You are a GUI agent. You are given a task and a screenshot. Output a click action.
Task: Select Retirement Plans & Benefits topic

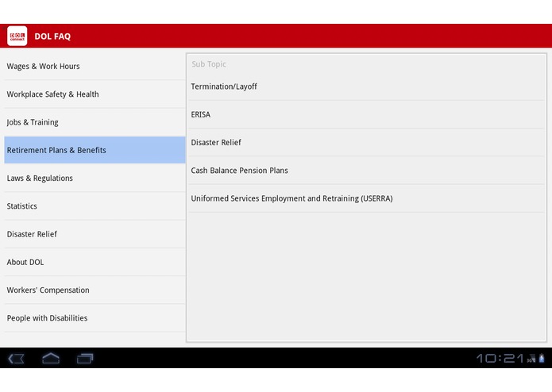pyautogui.click(x=95, y=150)
